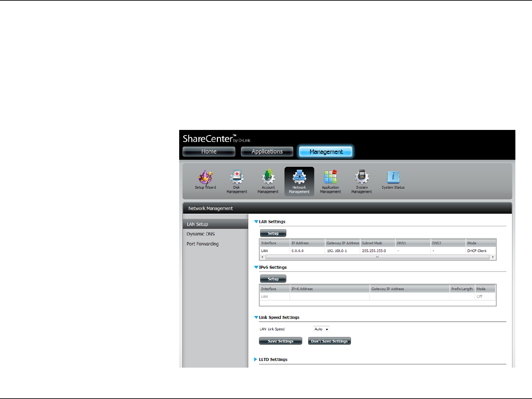Click the ShareCenter logo
This screenshot has height=399, width=532.
(216, 139)
